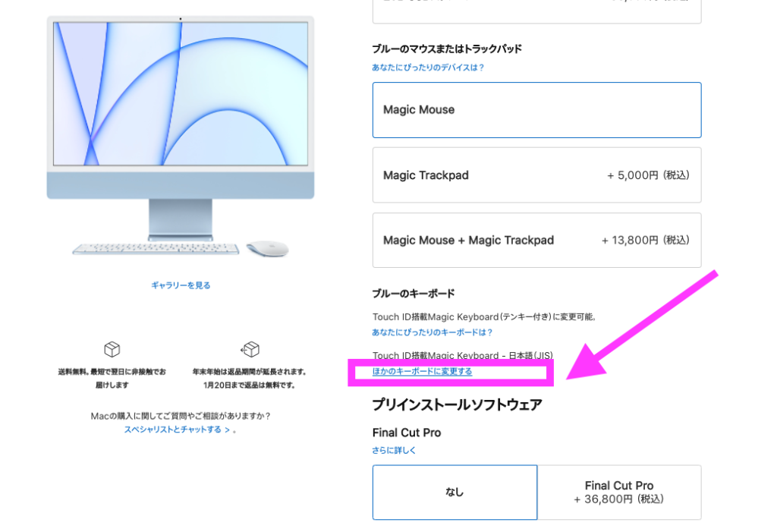The height and width of the screenshot is (532, 777).
Task: Click the Final Cut Pro section title
Action: coord(407,433)
